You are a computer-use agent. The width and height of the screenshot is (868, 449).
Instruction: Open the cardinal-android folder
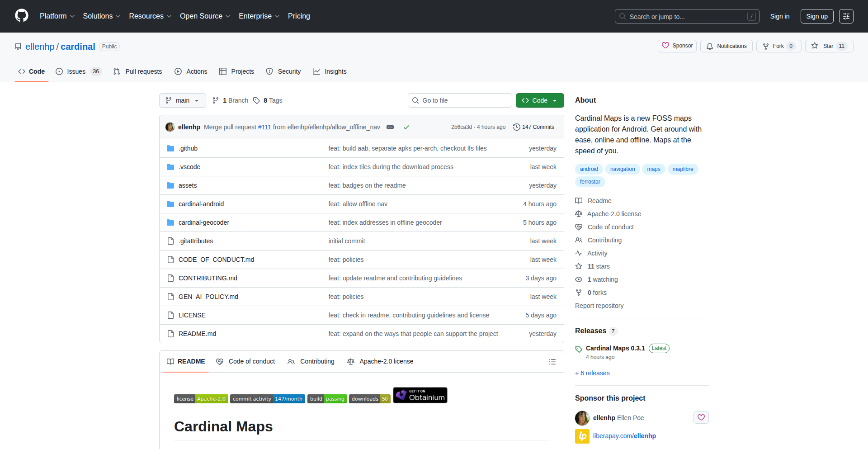point(201,204)
